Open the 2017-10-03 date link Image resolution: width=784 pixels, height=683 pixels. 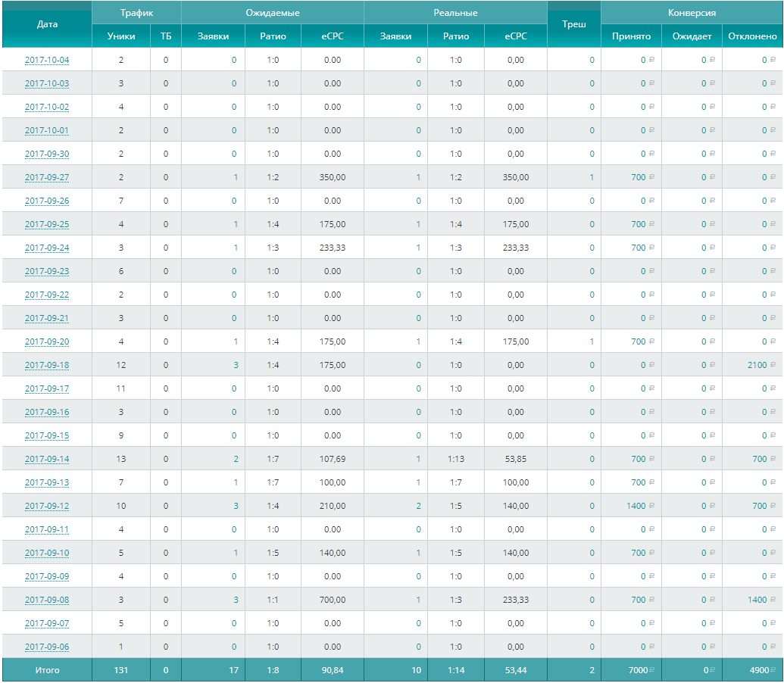(x=47, y=83)
